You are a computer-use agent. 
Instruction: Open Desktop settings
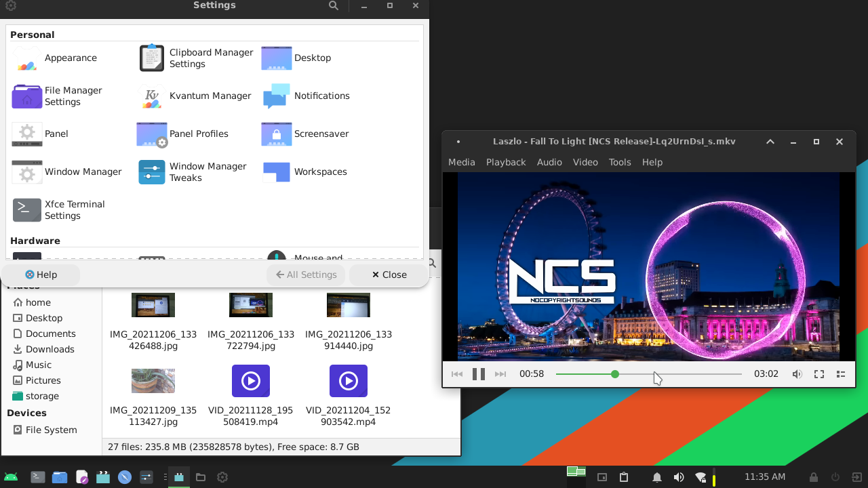(297, 58)
